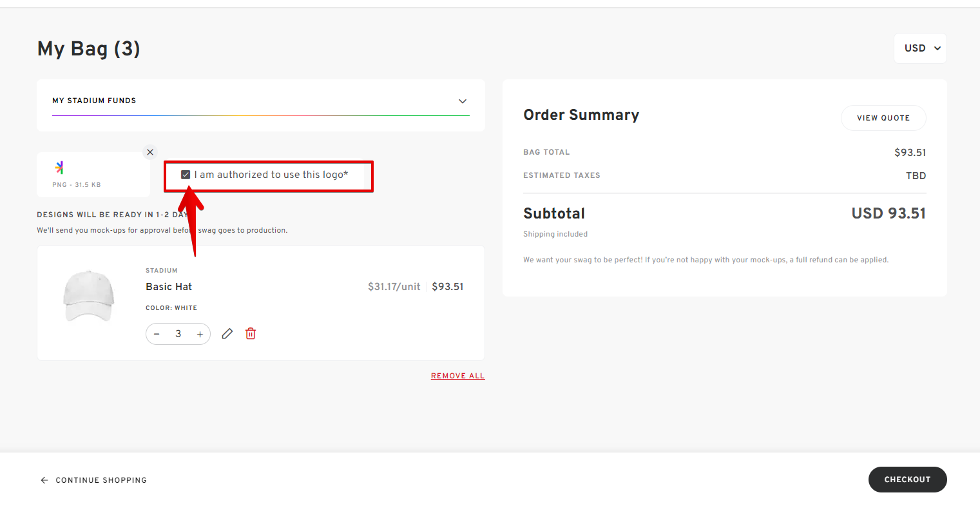Open the USD currency dropdown
The height and width of the screenshot is (506, 980).
(920, 48)
